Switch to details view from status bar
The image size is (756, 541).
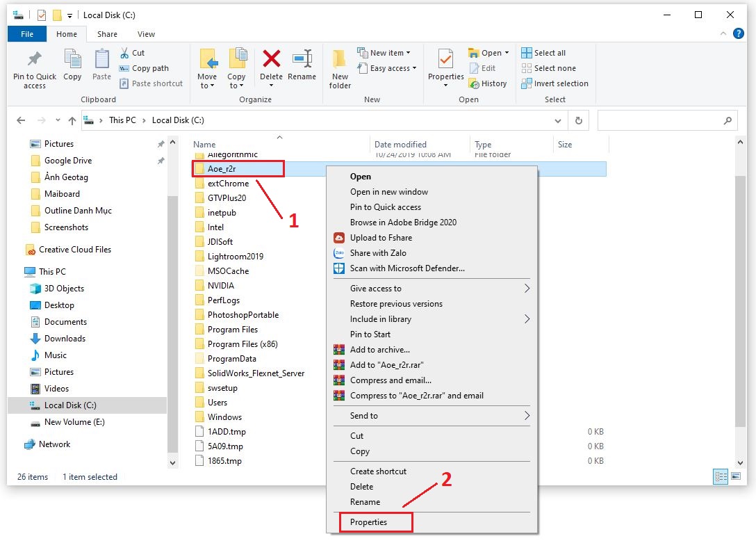721,477
